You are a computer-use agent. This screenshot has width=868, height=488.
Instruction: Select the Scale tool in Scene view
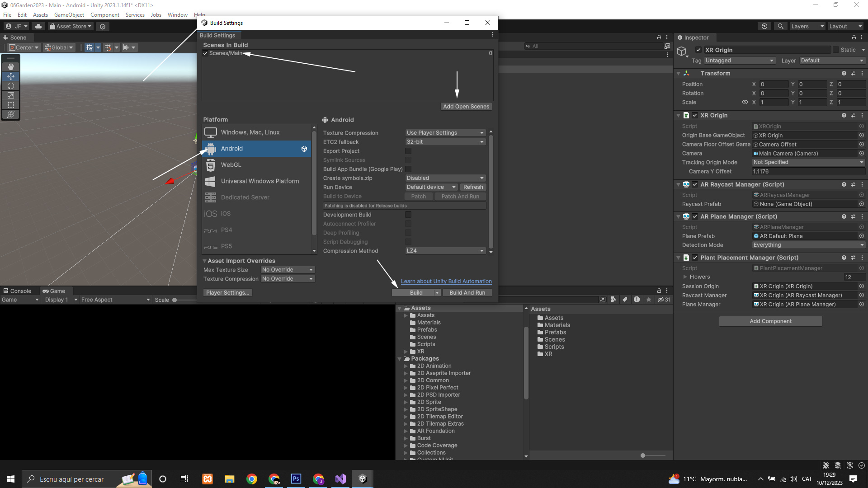pos(11,95)
